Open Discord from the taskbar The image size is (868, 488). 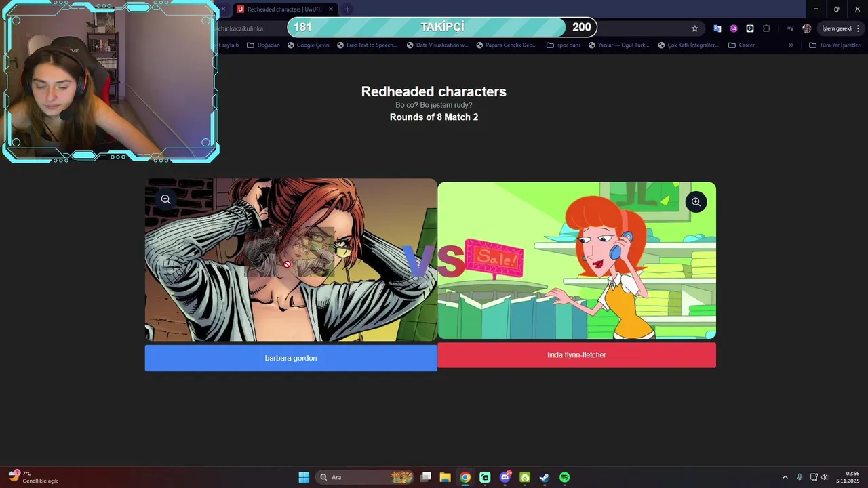(505, 477)
